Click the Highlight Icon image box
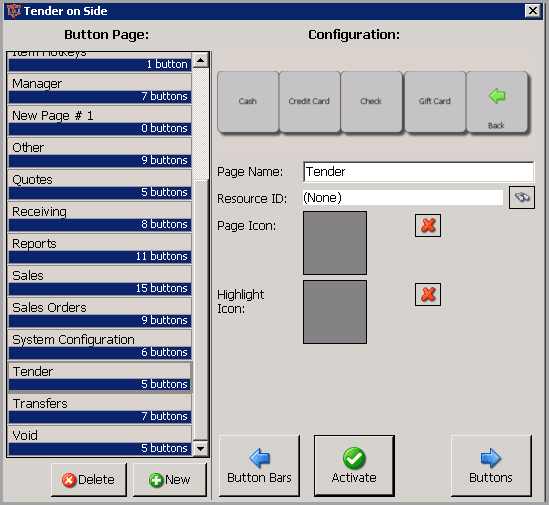Viewport: 549px width, 505px height. click(x=335, y=312)
